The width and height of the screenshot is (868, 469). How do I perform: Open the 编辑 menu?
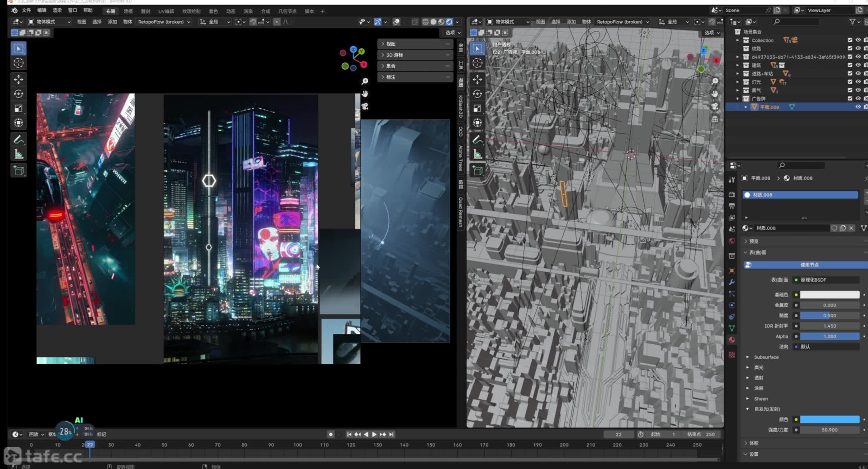coord(42,11)
